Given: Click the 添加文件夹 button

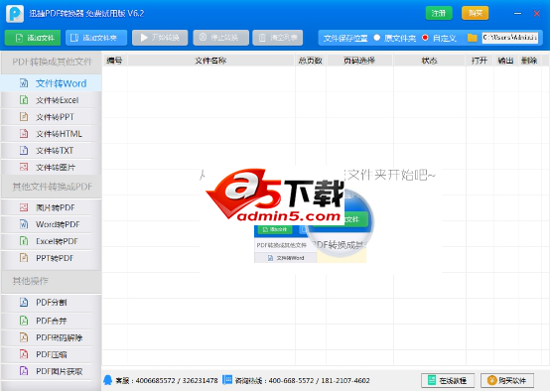Looking at the screenshot, I should (96, 38).
